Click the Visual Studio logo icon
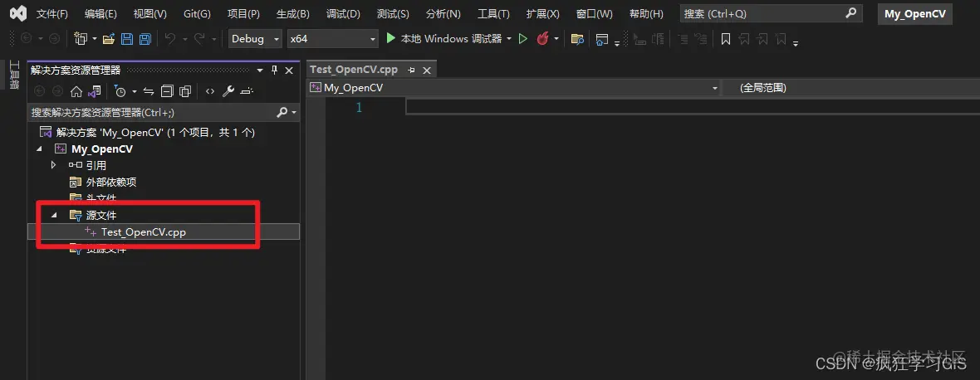980x380 pixels. [18, 13]
